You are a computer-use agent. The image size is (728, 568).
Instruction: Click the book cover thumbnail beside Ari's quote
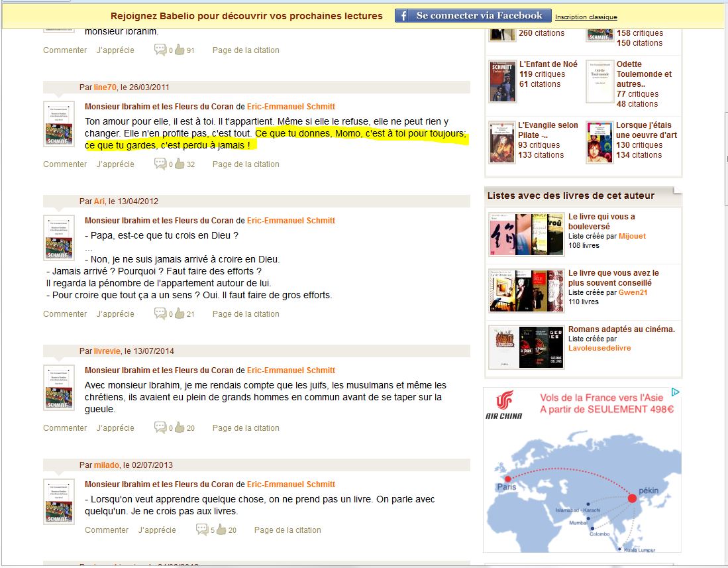58,237
